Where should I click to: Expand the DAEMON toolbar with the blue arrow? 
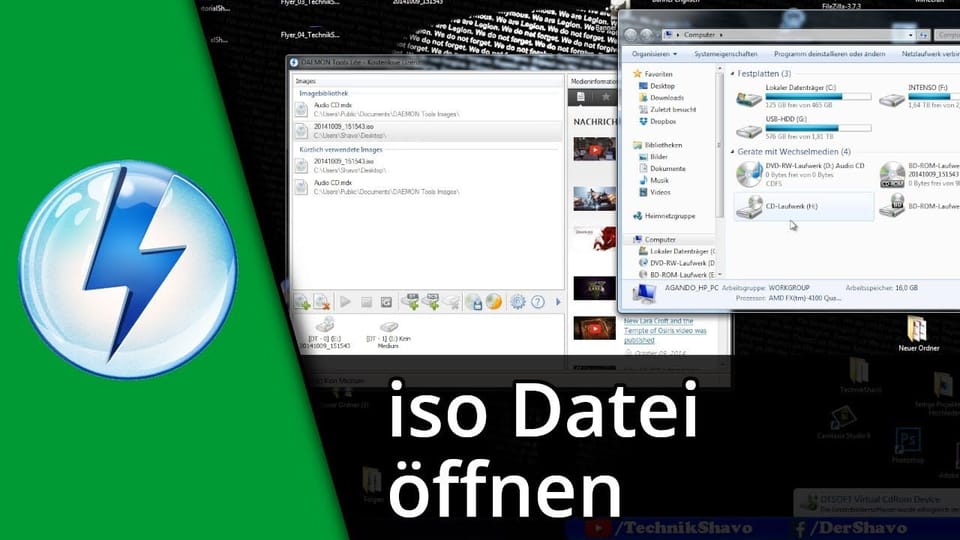558,302
